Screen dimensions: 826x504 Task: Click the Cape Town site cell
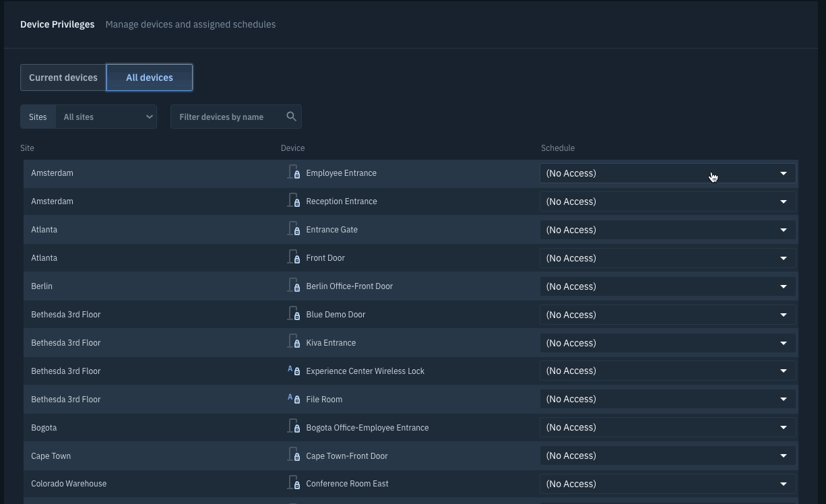(x=51, y=456)
